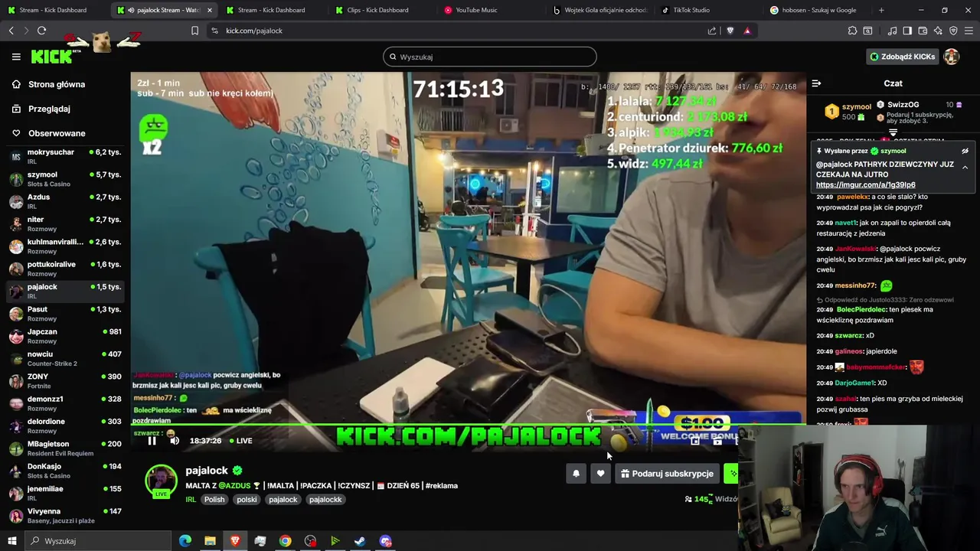The width and height of the screenshot is (980, 551).
Task: Focus the Wyszukaj search field on Kick
Action: click(x=490, y=57)
